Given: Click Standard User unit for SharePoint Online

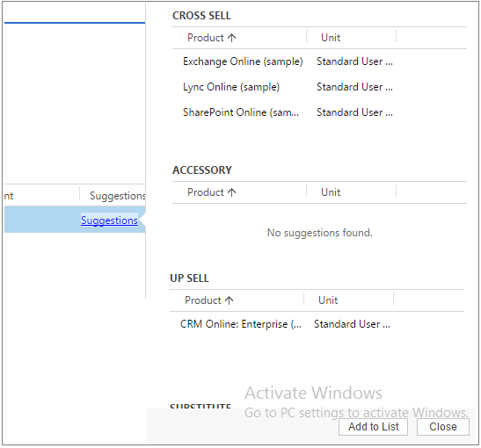Looking at the screenshot, I should click(x=354, y=112).
